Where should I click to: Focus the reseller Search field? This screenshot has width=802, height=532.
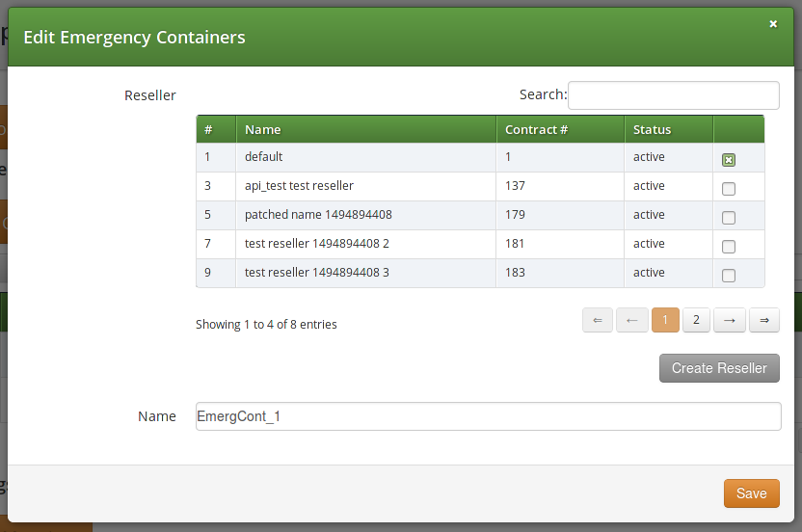(x=673, y=95)
